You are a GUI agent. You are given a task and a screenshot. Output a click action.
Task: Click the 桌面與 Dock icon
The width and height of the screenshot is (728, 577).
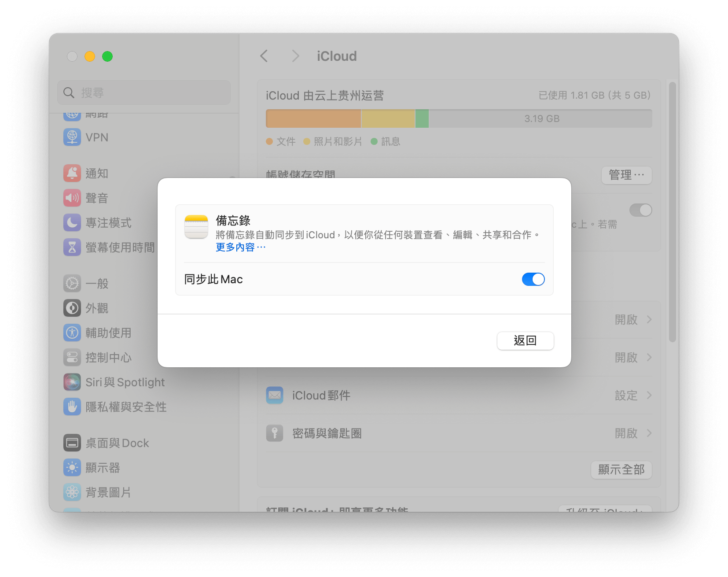(72, 443)
